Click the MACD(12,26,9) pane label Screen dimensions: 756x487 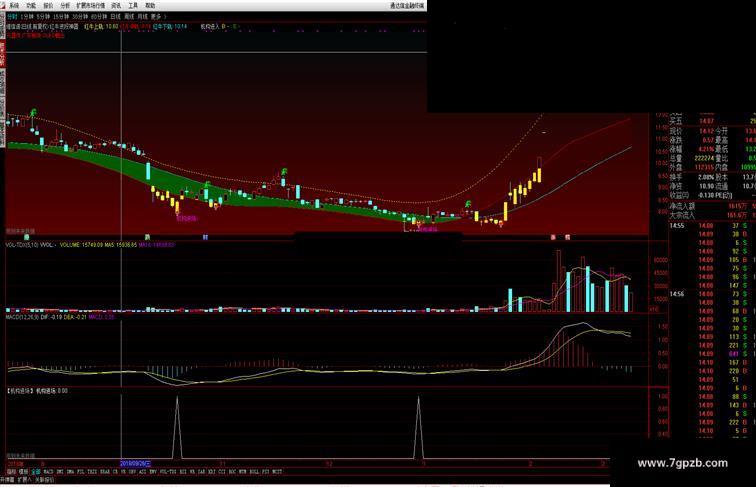pyautogui.click(x=22, y=317)
